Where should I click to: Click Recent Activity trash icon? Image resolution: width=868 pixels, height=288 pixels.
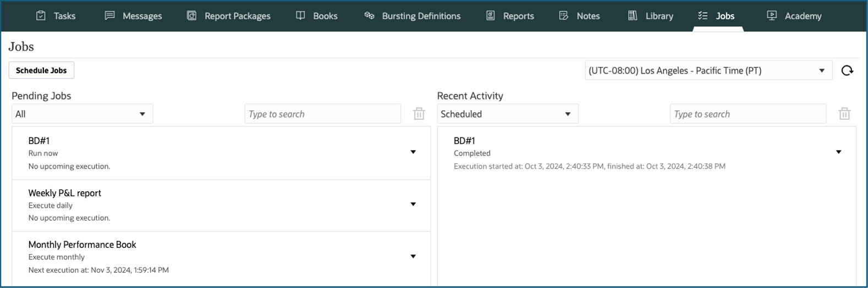[844, 114]
